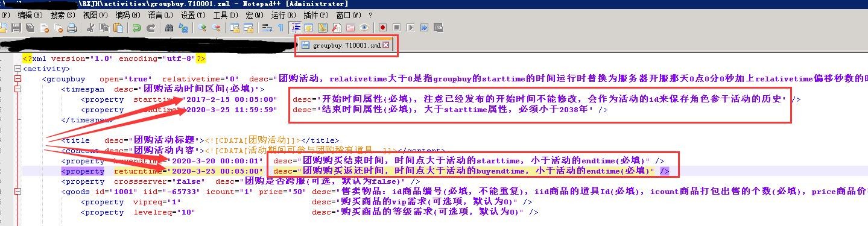Click the Zoom Out magnifier icon

click(216, 28)
